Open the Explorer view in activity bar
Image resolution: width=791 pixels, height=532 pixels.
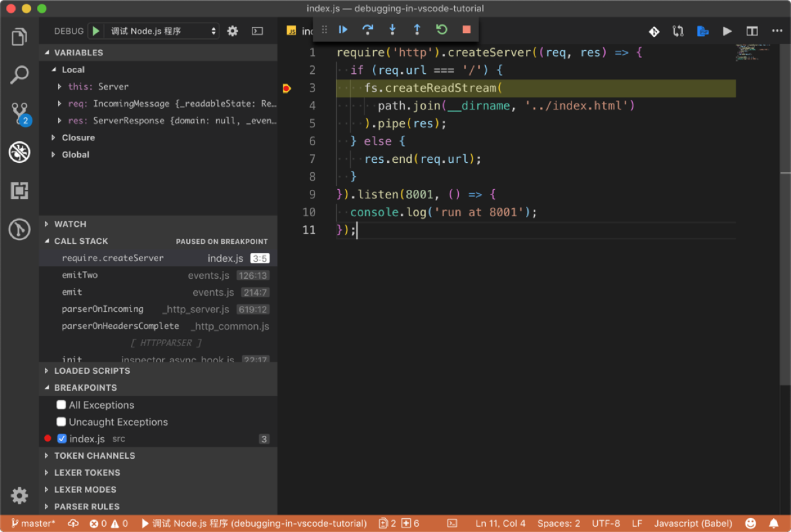pos(19,37)
